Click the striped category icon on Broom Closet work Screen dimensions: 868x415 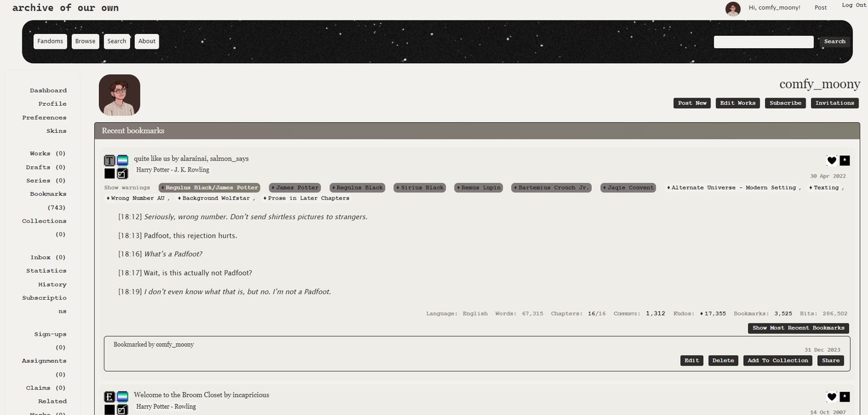pos(122,397)
